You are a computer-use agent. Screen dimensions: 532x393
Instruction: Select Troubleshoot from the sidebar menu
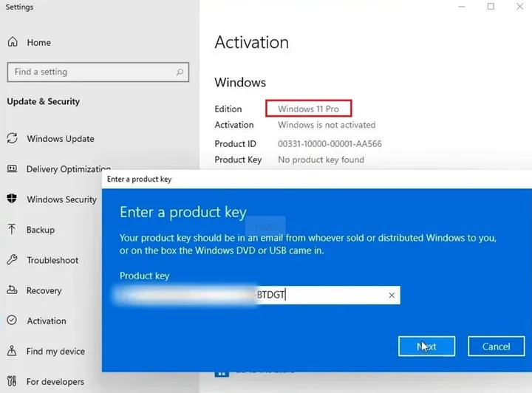coord(52,260)
